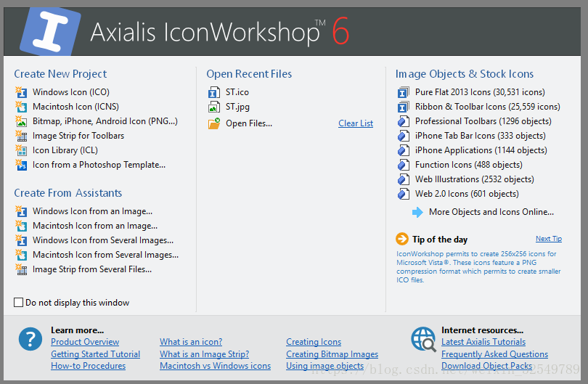Viewport: 588px width, 384px height.
Task: Select 'Image Strip from Several Files...' text
Action: 92,269
